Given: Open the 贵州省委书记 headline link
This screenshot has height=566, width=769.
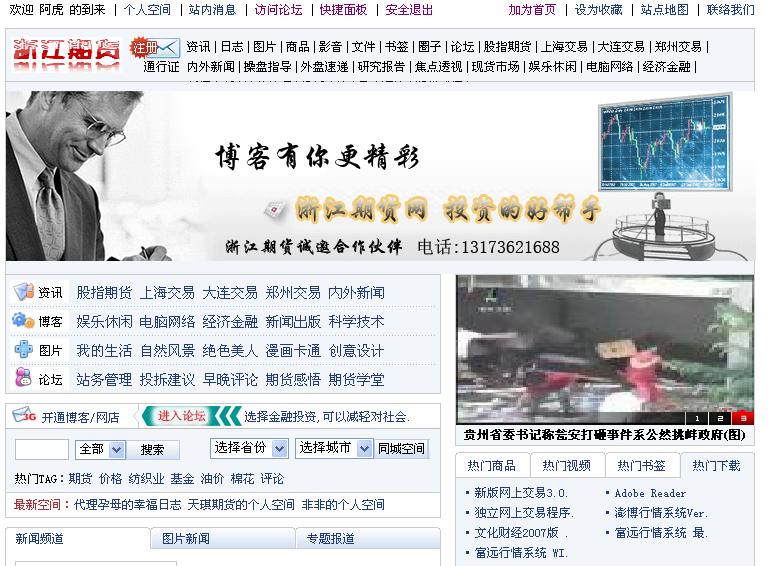Looking at the screenshot, I should pyautogui.click(x=604, y=435).
